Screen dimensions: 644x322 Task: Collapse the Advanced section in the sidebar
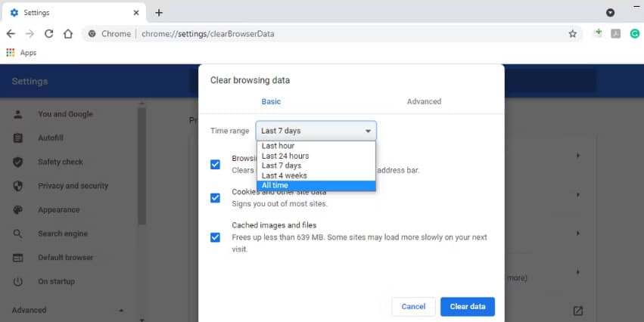click(x=121, y=310)
